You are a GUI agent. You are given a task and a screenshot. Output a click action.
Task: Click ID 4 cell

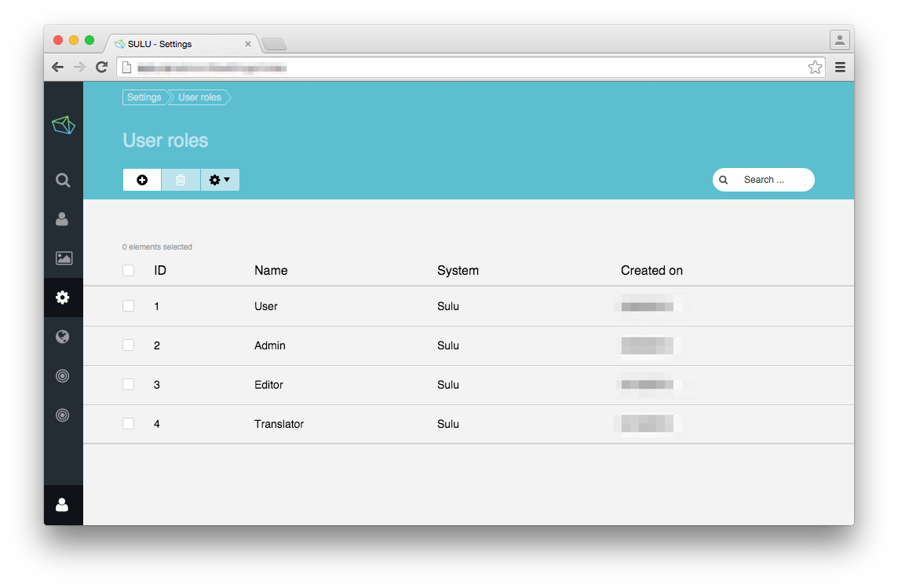click(156, 424)
